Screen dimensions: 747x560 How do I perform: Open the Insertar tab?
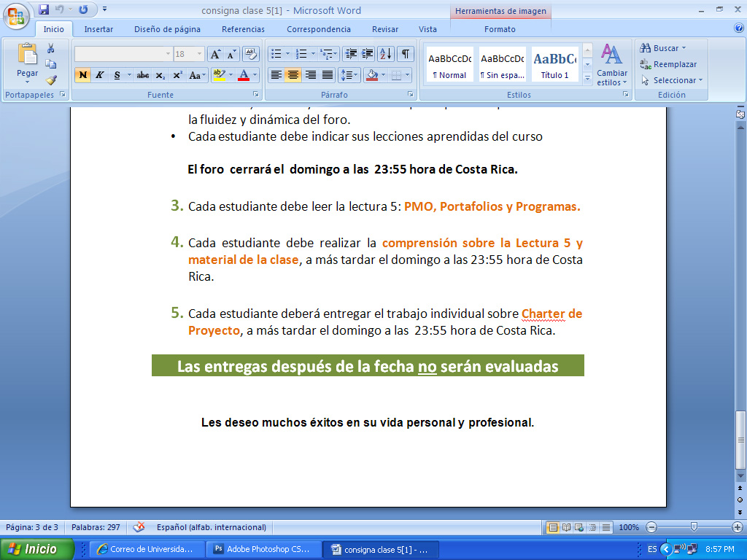98,29
